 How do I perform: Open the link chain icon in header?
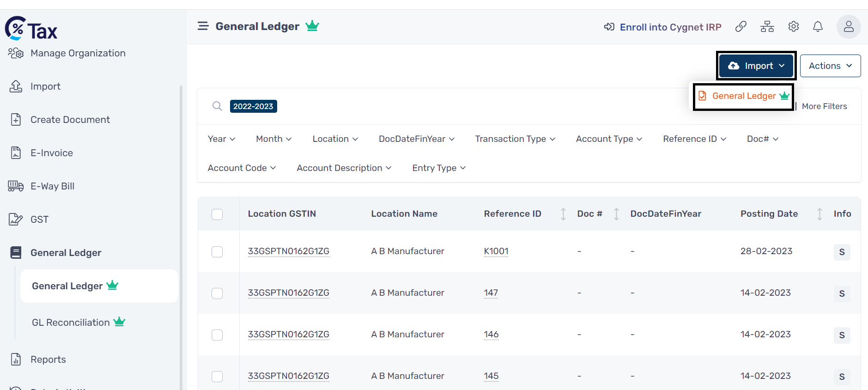pos(741,27)
